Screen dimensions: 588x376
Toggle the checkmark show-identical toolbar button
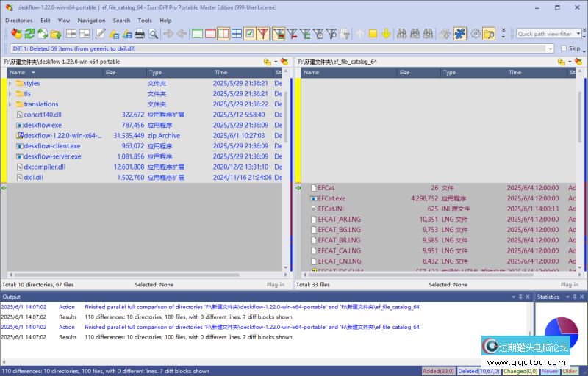tap(249, 34)
